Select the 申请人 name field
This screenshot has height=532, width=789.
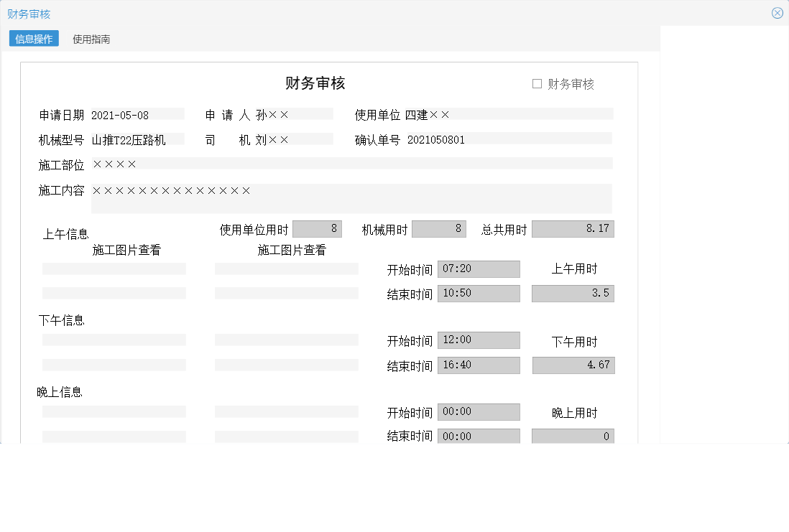pos(295,113)
